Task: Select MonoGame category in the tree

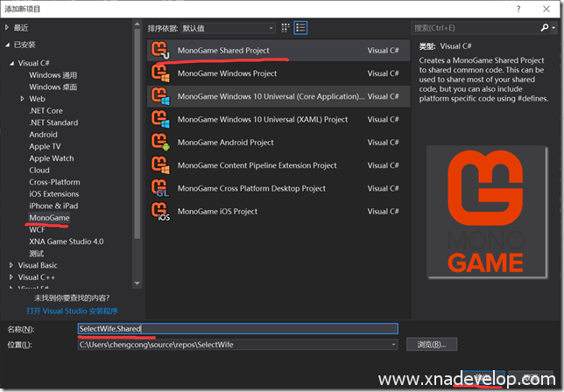Action: click(49, 218)
